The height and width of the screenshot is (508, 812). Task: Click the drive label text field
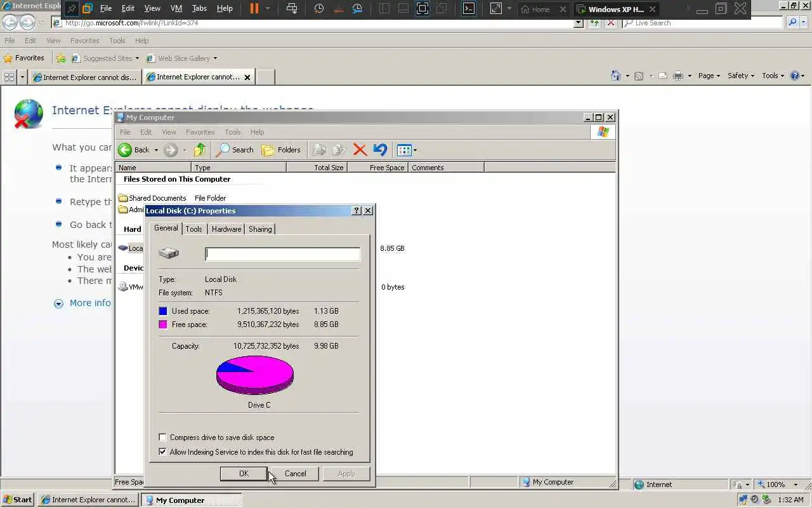click(282, 254)
